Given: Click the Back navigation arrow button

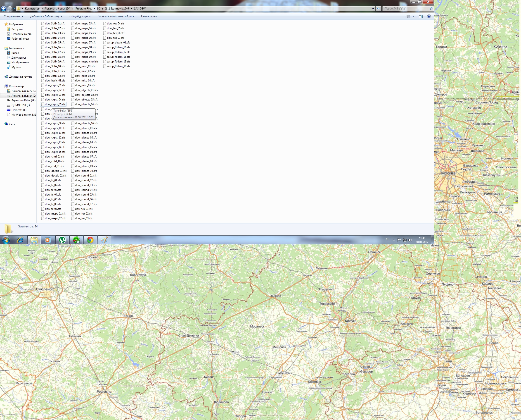Looking at the screenshot, I should coord(3,9).
